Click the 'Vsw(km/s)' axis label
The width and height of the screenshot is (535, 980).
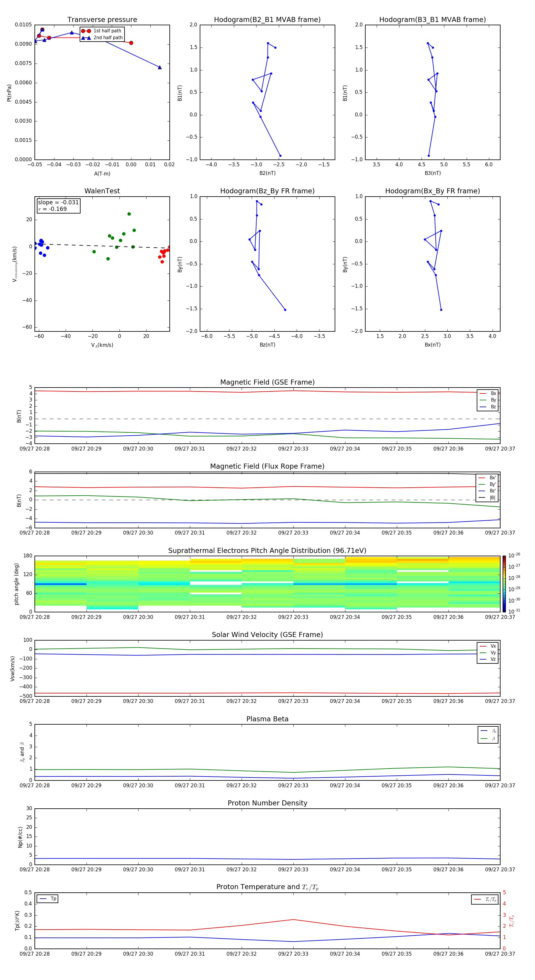point(12,668)
